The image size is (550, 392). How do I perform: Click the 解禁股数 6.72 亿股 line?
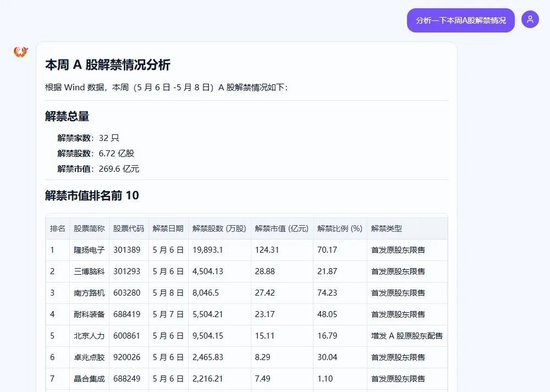point(96,153)
